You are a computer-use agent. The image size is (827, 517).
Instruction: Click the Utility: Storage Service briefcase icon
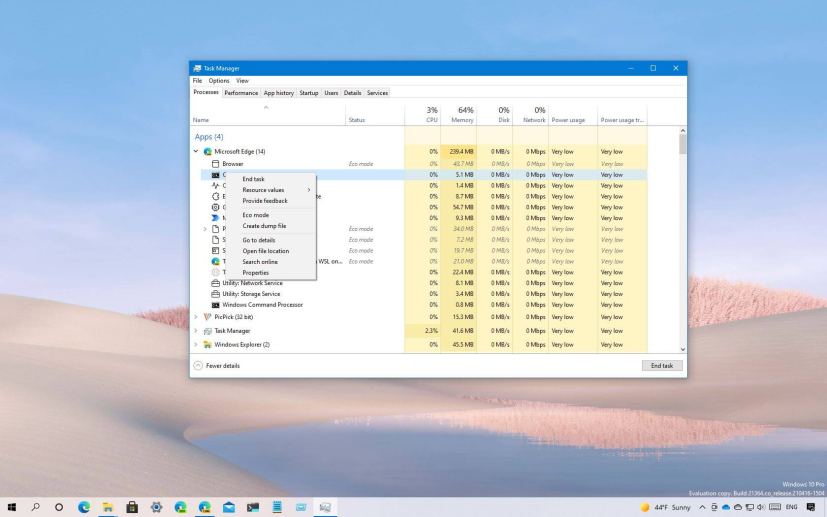(x=215, y=294)
